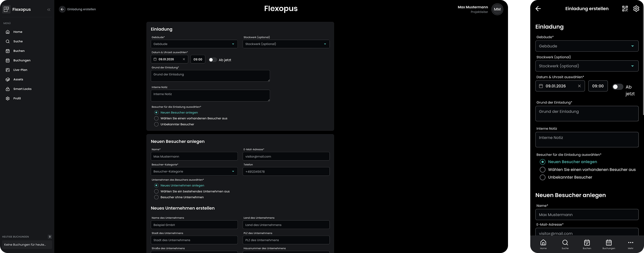644x253 pixels.
Task: Open mobile Stockwerk (optional) dropdown
Action: (587, 66)
